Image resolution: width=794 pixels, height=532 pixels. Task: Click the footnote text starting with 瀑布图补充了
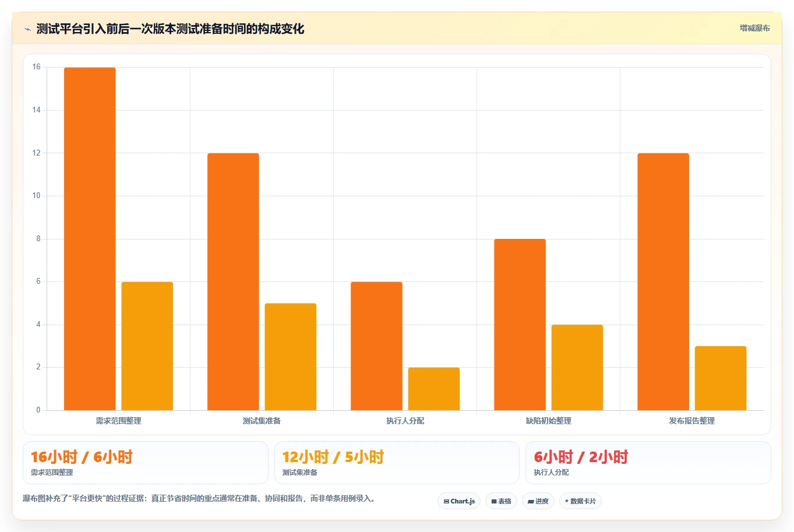click(x=200, y=499)
